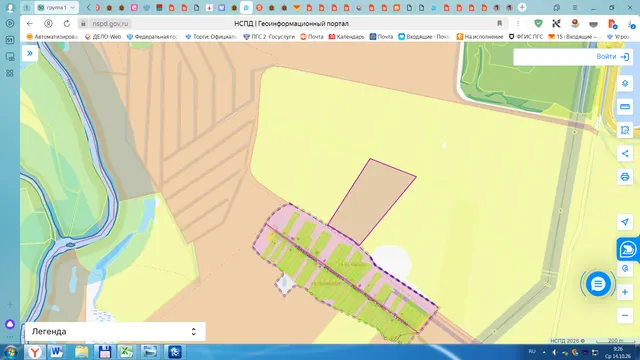Viewport: 640px width, 360px height.
Task: Select the ruler measurement tool
Action: click(x=625, y=107)
